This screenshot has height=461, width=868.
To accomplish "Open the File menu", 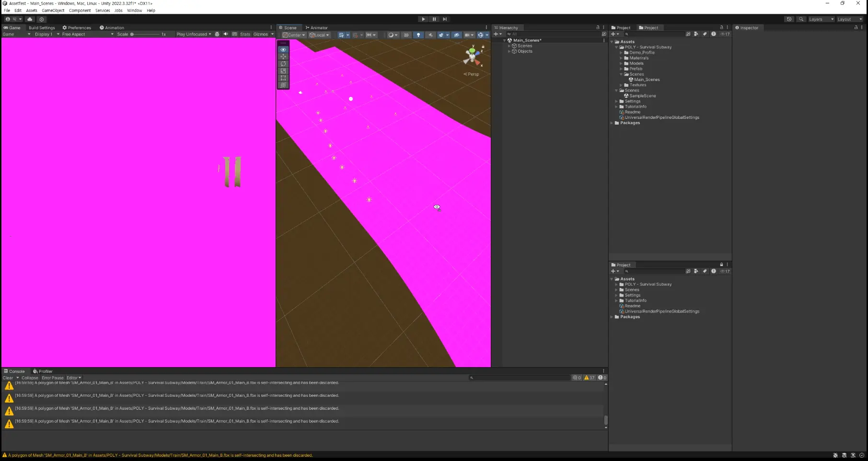I will [x=7, y=11].
